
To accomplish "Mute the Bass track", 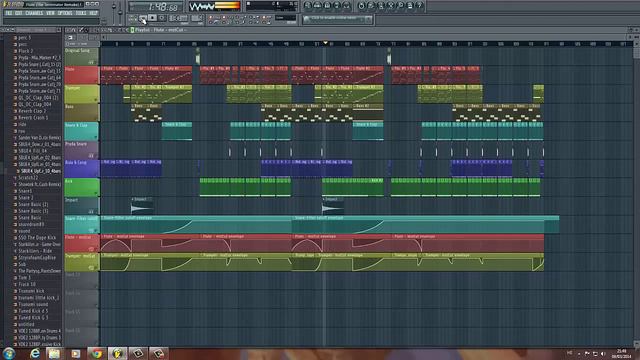I will (x=96, y=118).
